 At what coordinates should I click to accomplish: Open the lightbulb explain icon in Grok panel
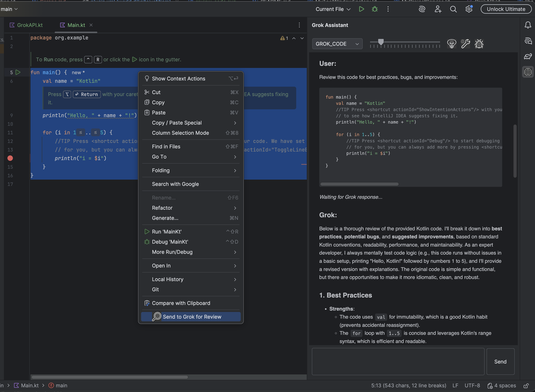[451, 44]
